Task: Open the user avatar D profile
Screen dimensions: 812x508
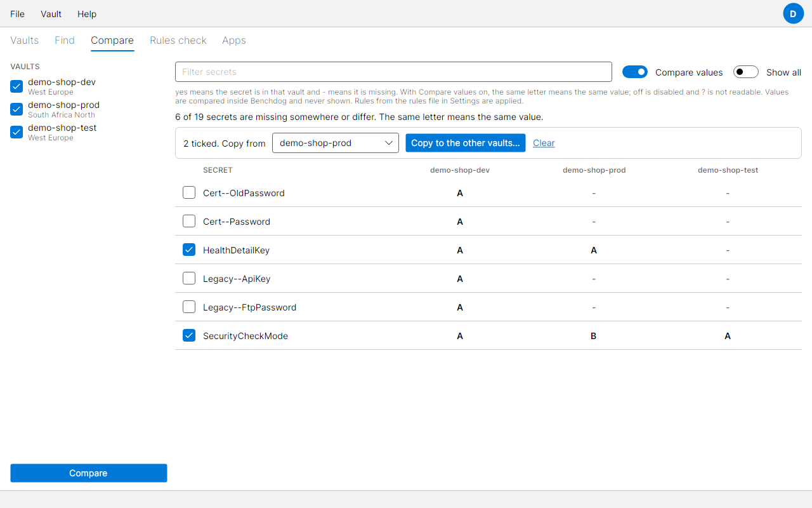Action: pos(793,13)
